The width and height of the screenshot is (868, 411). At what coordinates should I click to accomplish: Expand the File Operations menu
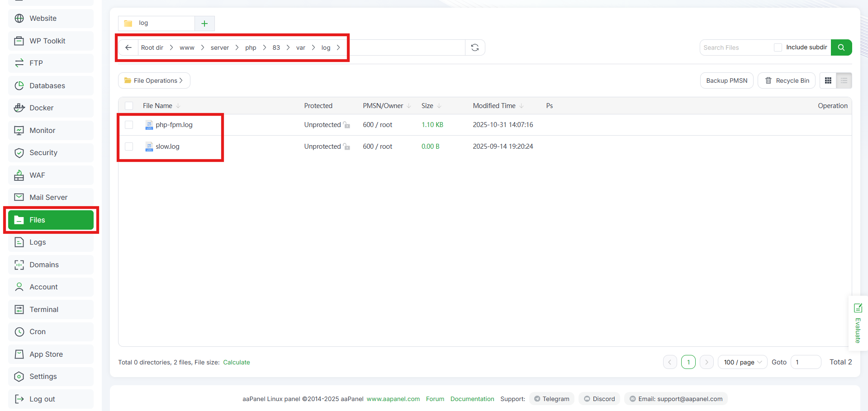[154, 80]
